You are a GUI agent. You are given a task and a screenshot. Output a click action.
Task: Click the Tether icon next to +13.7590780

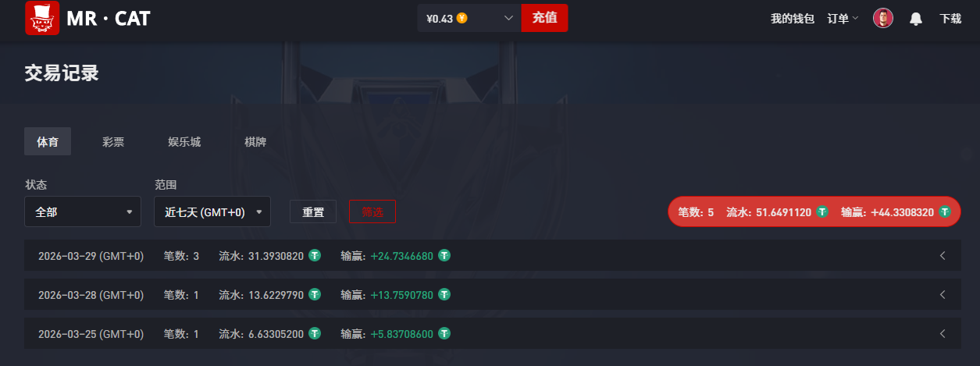pos(444,294)
